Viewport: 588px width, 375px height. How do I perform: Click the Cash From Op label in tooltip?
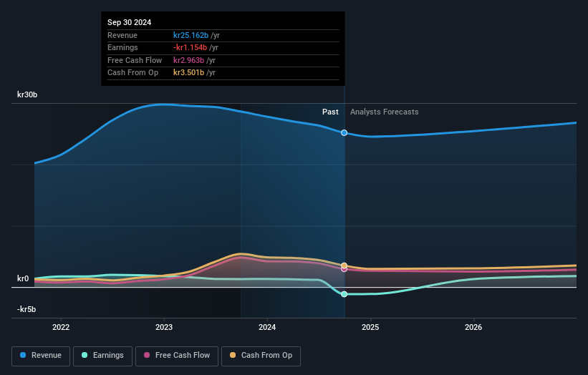point(132,73)
